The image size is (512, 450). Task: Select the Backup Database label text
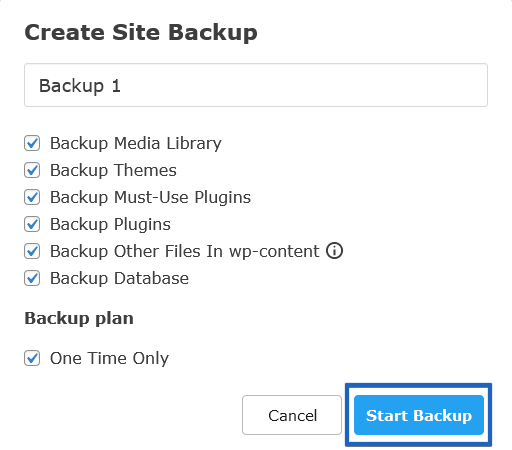click(119, 278)
